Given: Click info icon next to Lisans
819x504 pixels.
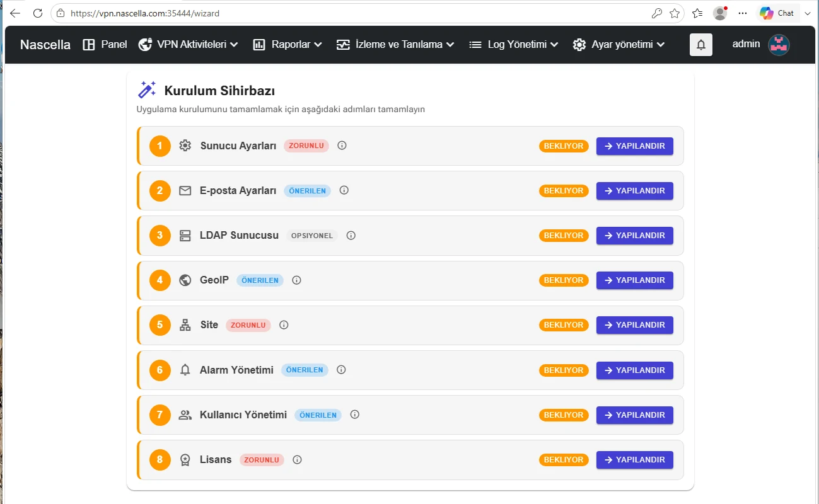Looking at the screenshot, I should point(298,460).
